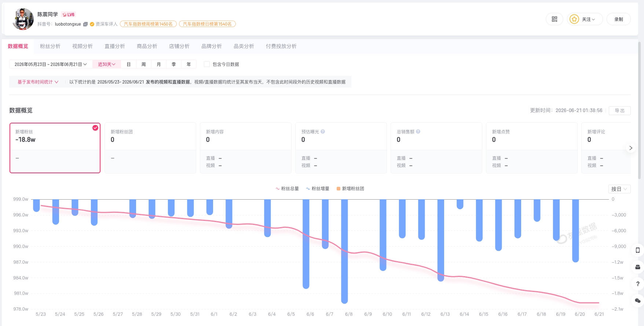Expand the 近30天 range dropdown
Image resolution: width=644 pixels, height=326 pixels.
107,64
